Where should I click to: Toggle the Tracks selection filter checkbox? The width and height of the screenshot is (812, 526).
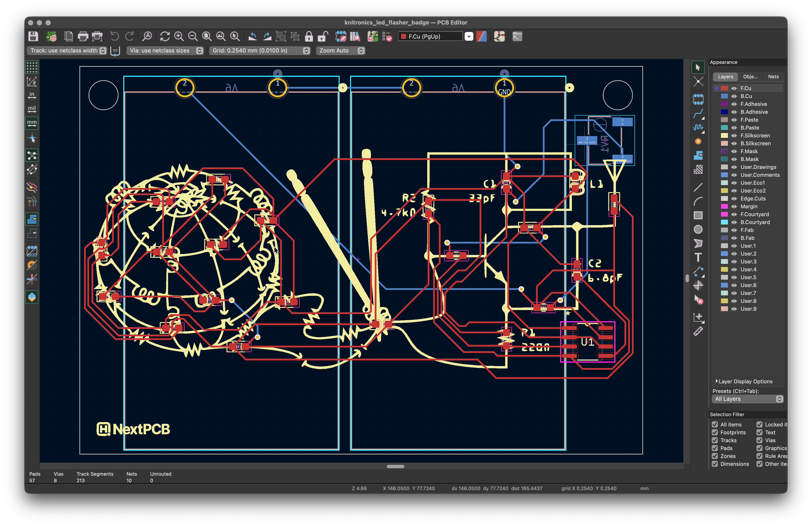click(715, 440)
